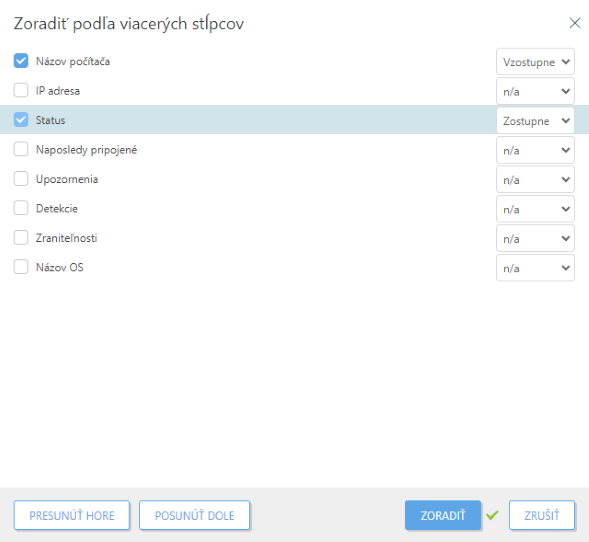Click the PRESUNÚŤ HORE button
This screenshot has height=542, width=589.
[x=72, y=515]
